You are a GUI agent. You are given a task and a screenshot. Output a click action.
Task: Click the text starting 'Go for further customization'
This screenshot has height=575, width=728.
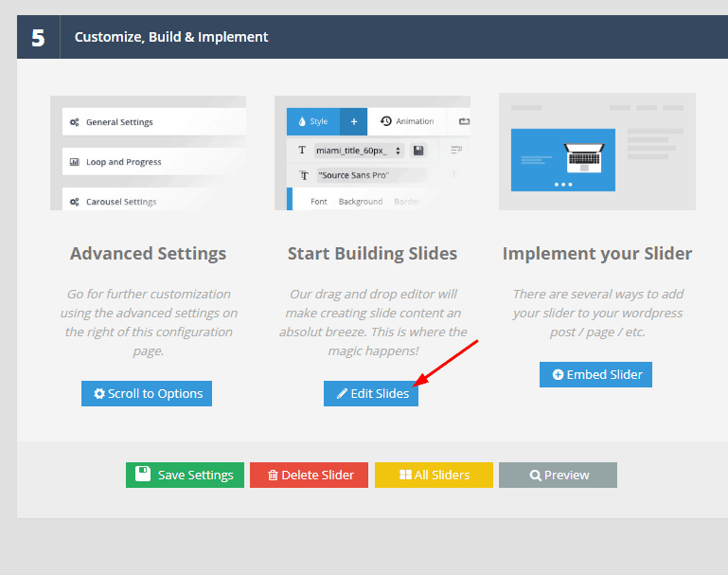coord(149,322)
